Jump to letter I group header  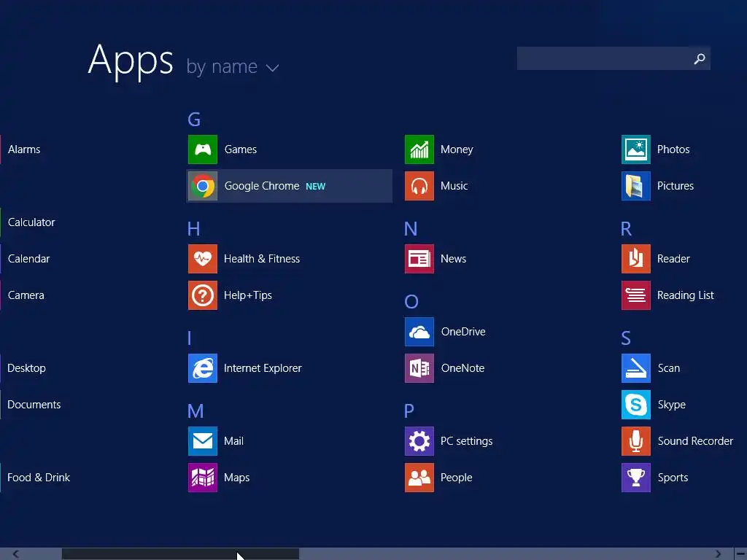point(190,338)
